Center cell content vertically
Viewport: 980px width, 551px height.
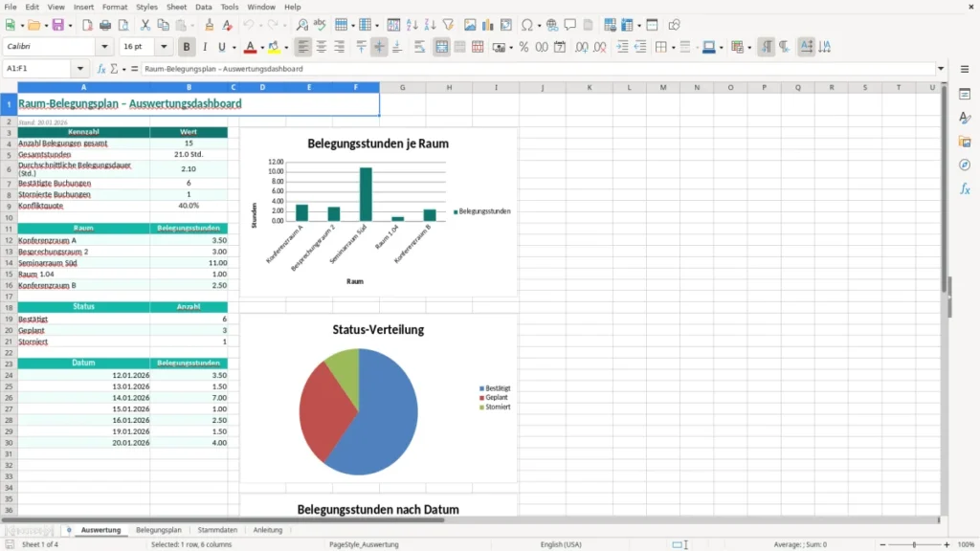click(379, 47)
